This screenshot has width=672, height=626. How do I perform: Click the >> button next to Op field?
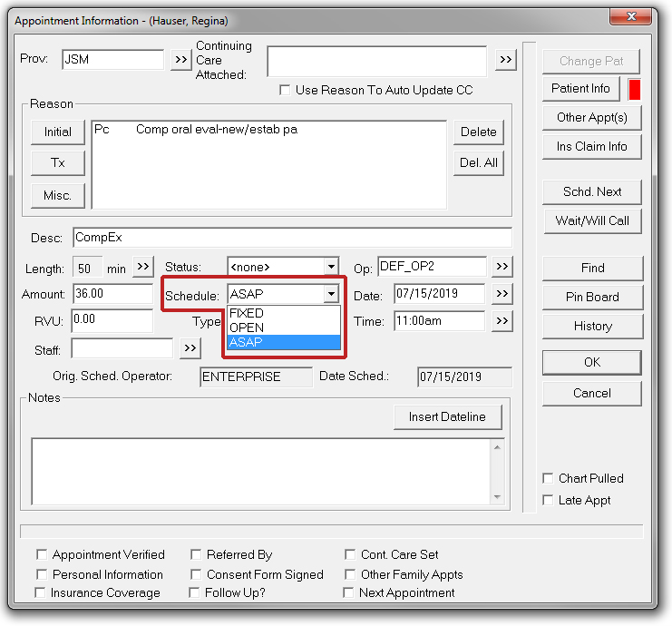click(x=502, y=267)
